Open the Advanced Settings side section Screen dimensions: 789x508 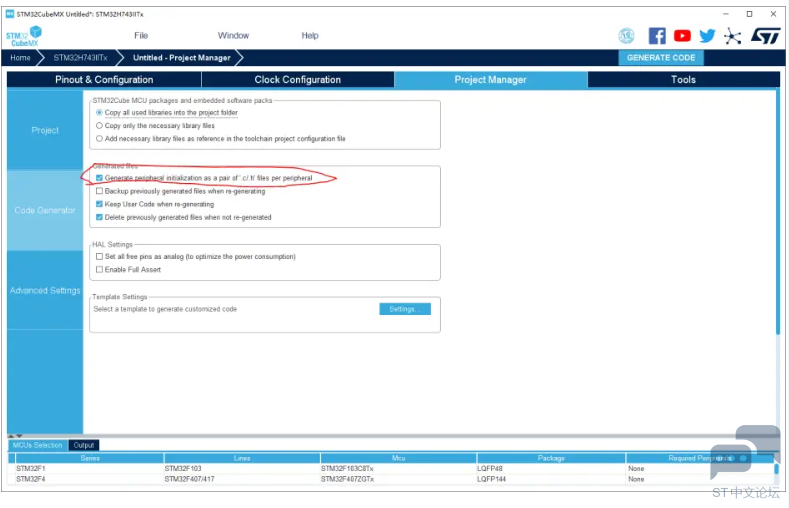click(45, 290)
